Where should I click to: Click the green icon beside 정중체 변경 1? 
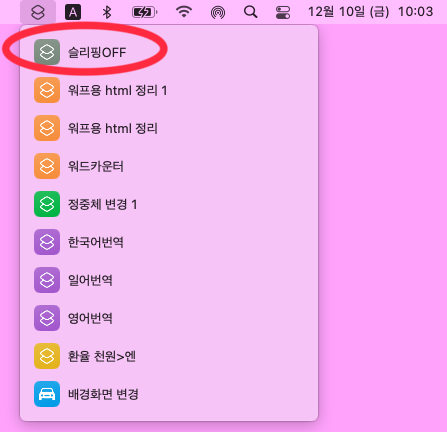47,204
